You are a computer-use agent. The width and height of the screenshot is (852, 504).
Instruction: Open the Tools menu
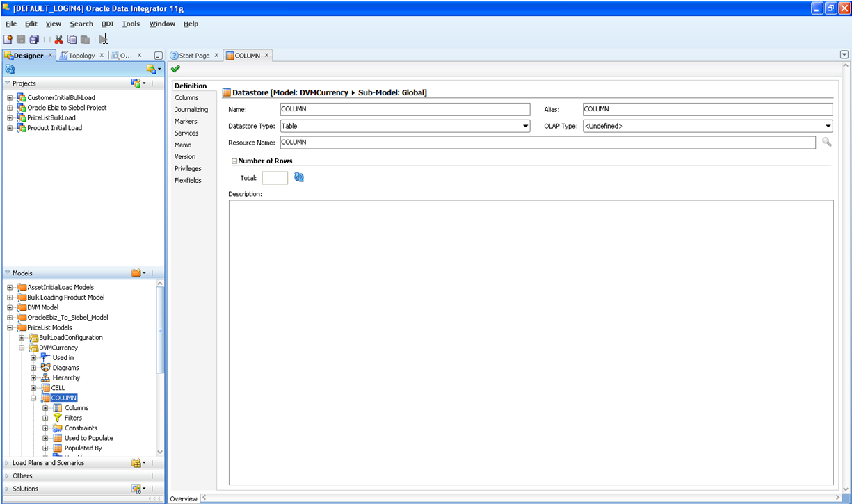(x=131, y=24)
